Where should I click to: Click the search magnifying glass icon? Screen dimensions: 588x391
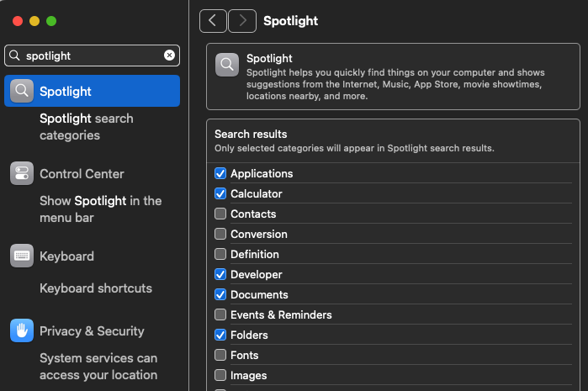click(x=14, y=55)
